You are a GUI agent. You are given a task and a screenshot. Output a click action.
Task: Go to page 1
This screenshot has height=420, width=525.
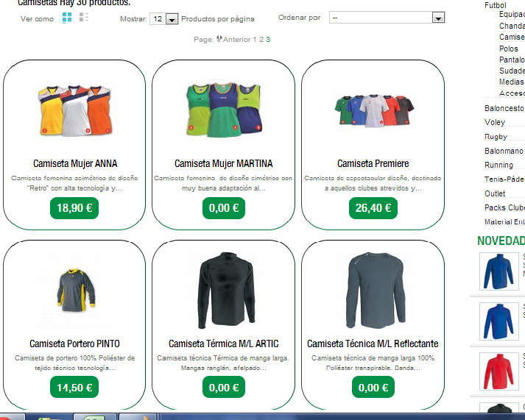tap(255, 40)
